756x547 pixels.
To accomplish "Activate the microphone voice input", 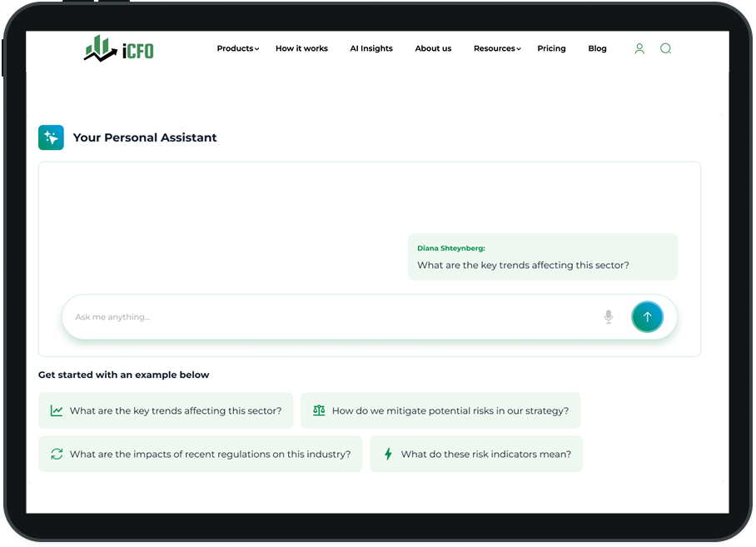I will point(609,317).
